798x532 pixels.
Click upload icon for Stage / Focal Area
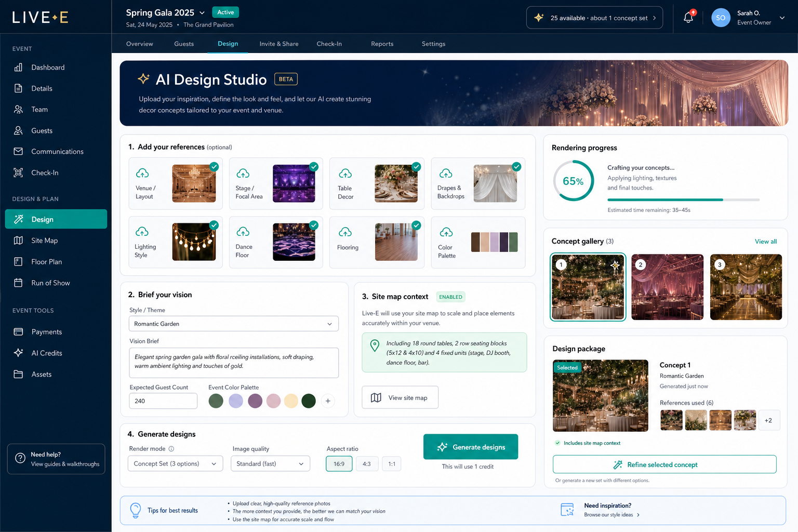pos(243,173)
